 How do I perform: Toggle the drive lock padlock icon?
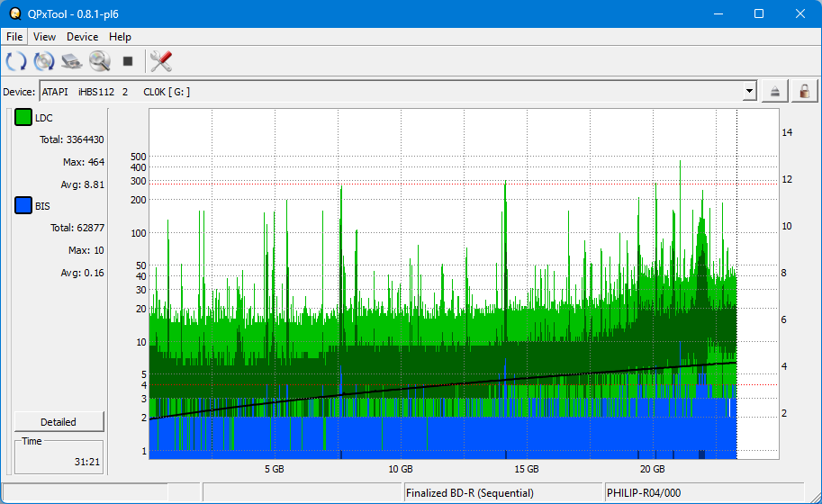(x=803, y=91)
